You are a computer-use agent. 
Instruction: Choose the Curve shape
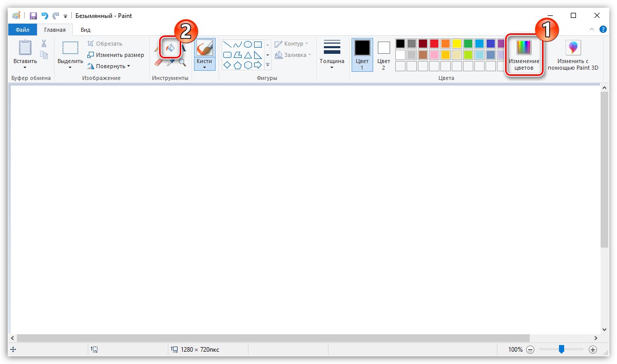pyautogui.click(x=238, y=45)
